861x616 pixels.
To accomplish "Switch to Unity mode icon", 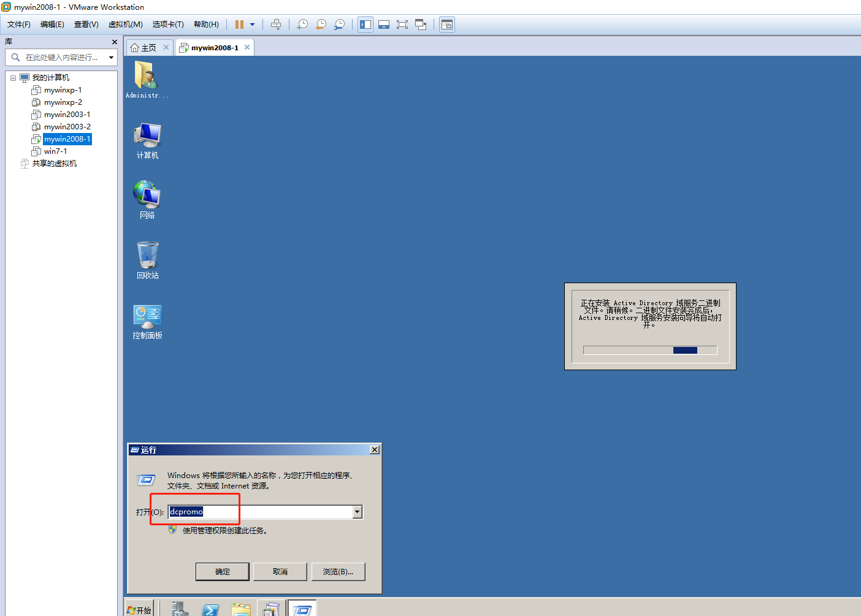I will click(421, 25).
